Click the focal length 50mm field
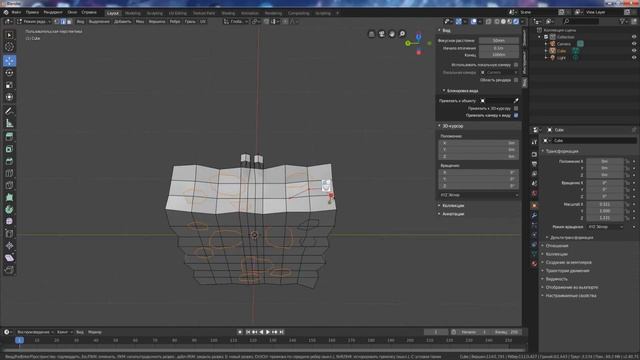 tap(498, 41)
